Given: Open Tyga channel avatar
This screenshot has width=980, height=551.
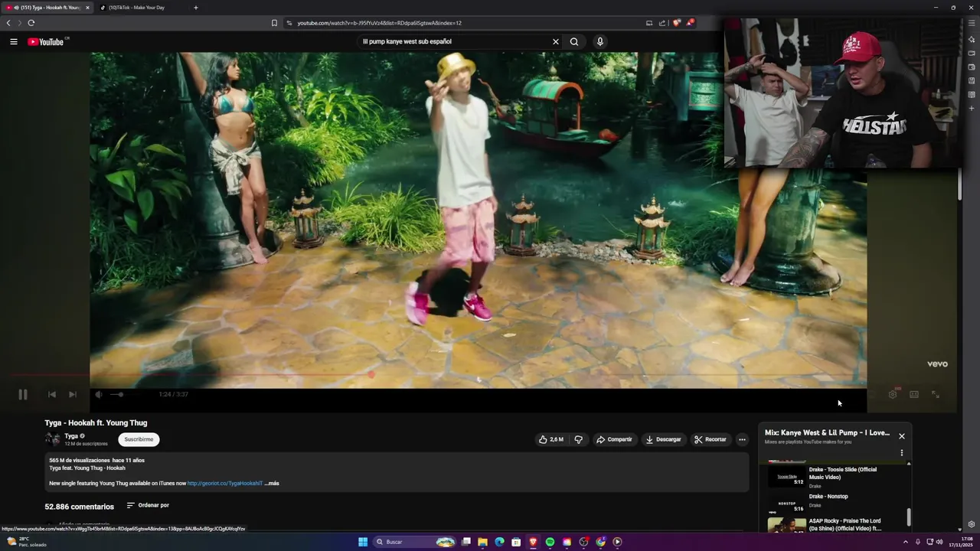Looking at the screenshot, I should point(52,439).
